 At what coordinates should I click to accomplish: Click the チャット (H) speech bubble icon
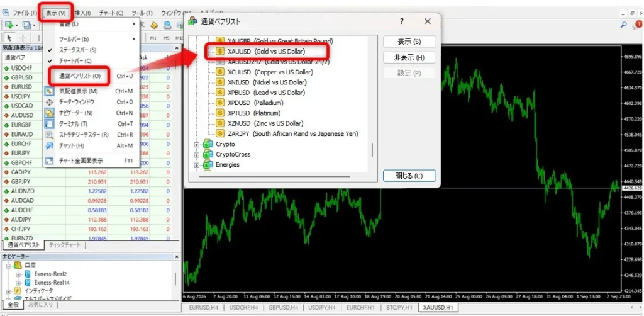(x=49, y=145)
